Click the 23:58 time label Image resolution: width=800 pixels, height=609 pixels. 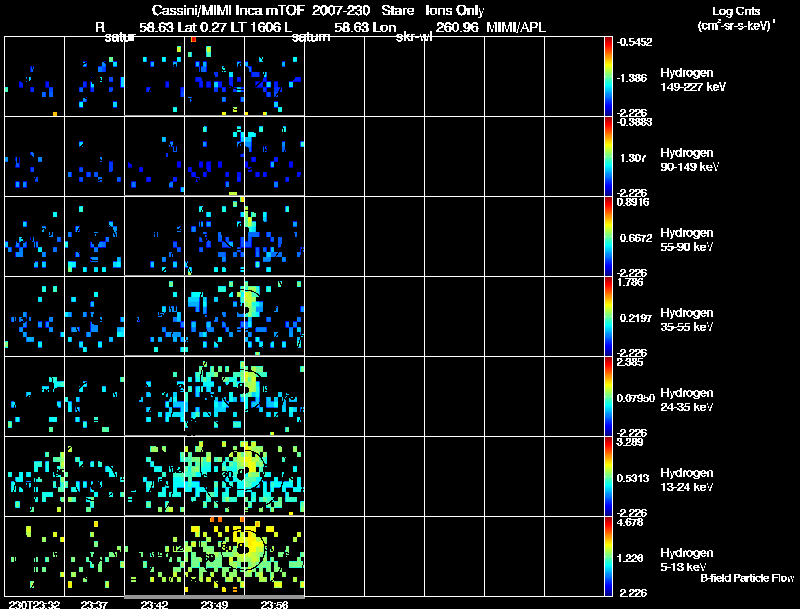(274, 605)
